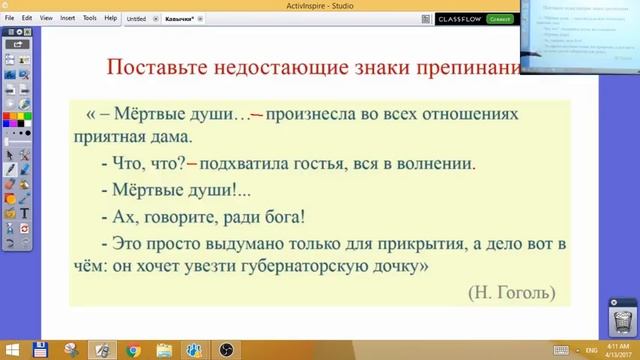Click the pen width slider handle

[x=7, y=142]
